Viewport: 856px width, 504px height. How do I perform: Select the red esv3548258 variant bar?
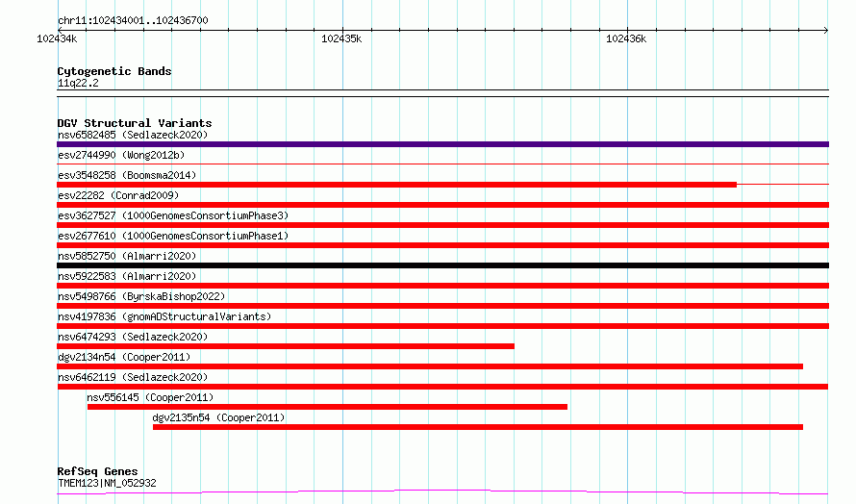click(397, 185)
